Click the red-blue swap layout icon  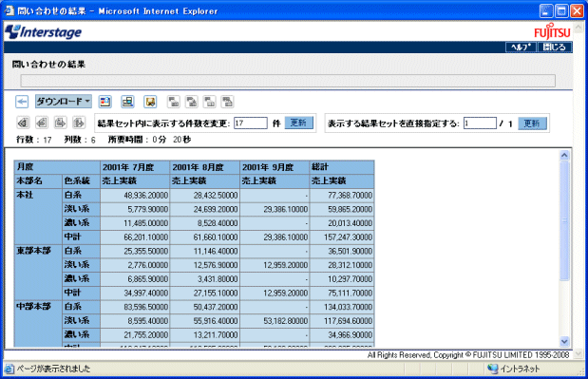[x=105, y=102]
